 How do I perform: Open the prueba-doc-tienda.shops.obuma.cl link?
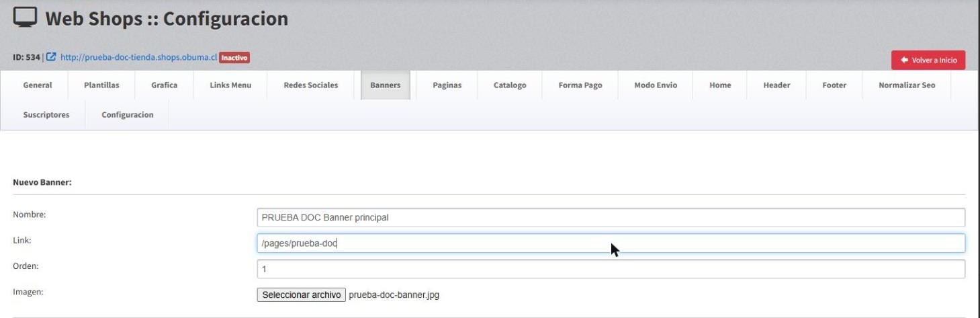tap(138, 58)
